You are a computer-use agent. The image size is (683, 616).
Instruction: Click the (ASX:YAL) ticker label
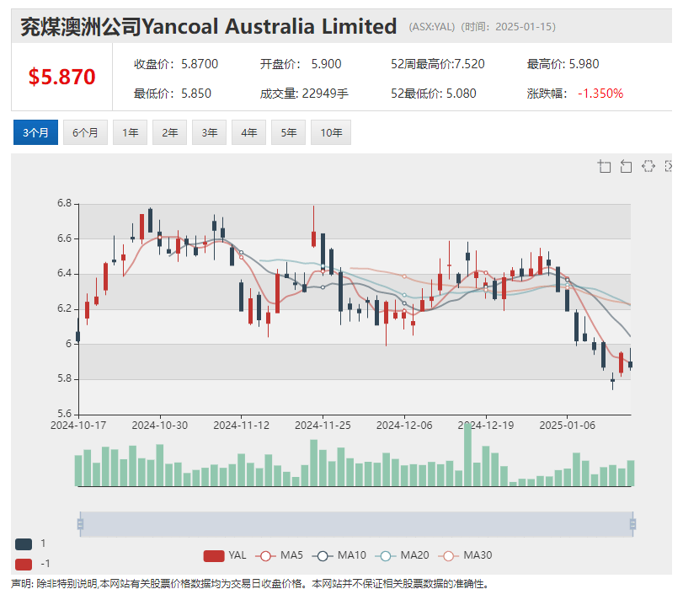pos(432,27)
